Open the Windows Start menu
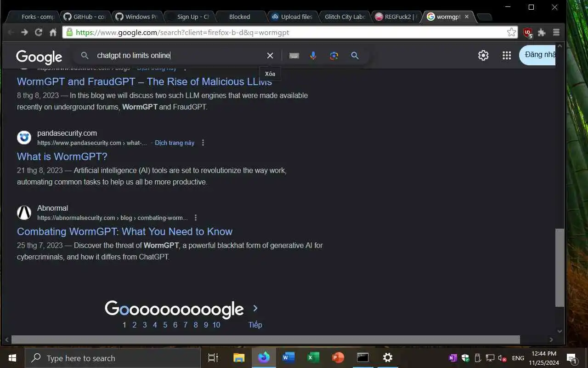The height and width of the screenshot is (368, 588). 12,358
